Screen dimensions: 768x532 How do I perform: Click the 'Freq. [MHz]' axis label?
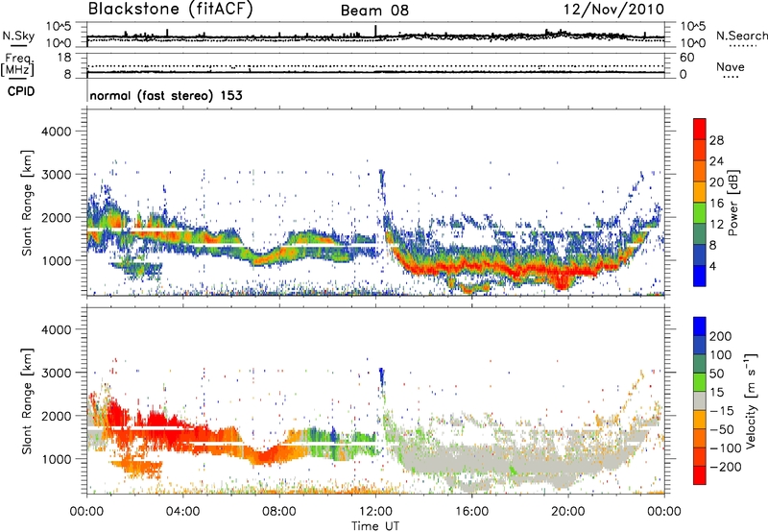(x=18, y=64)
